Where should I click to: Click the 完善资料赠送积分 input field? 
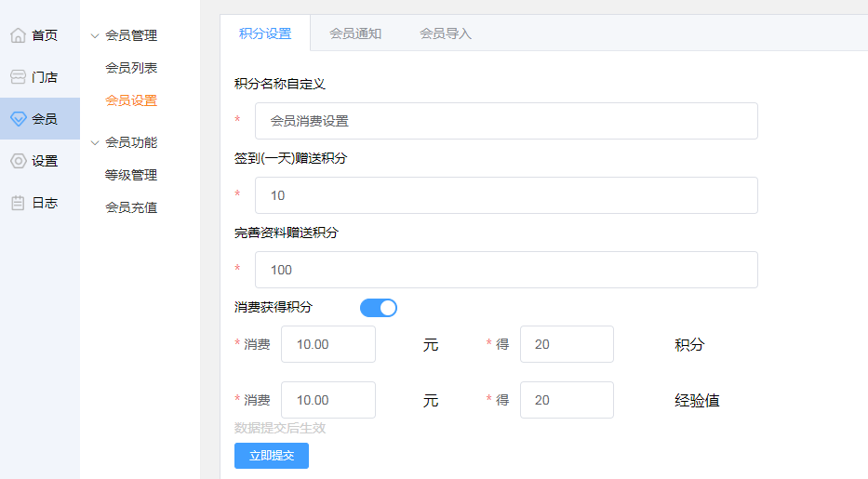(506, 270)
